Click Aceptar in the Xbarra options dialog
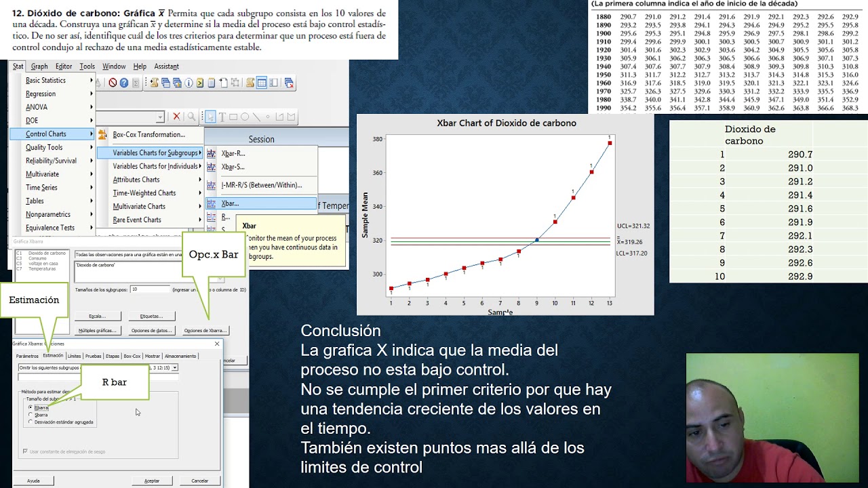The width and height of the screenshot is (868, 488). click(152, 481)
